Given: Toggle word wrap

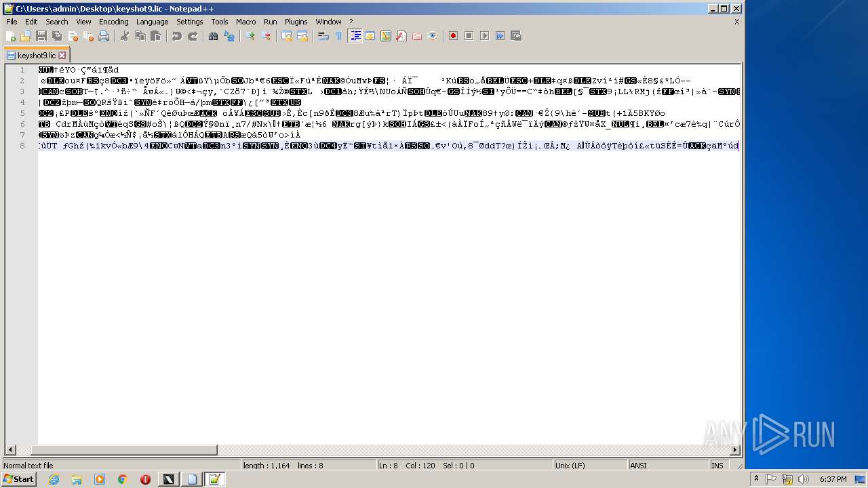Looking at the screenshot, I should coord(323,36).
